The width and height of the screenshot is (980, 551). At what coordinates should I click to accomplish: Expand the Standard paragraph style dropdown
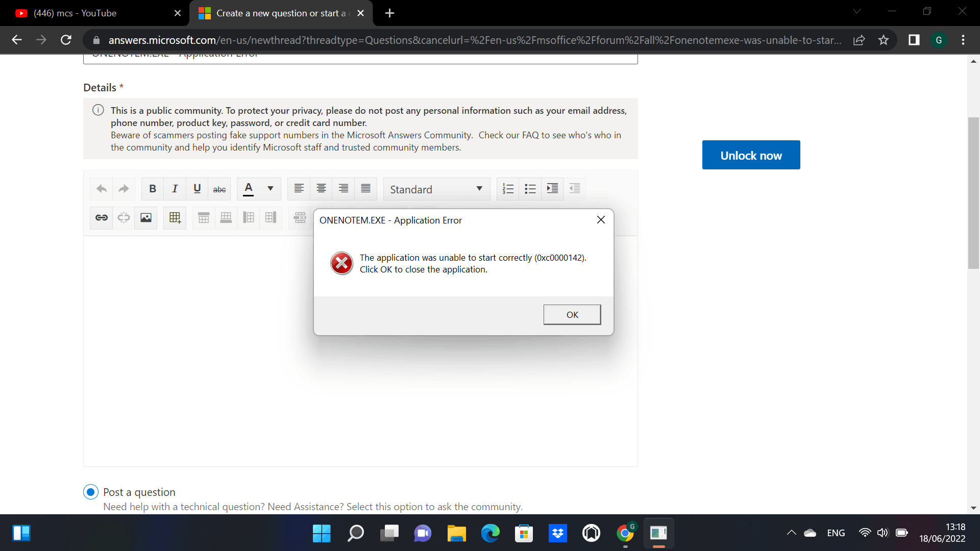(436, 189)
